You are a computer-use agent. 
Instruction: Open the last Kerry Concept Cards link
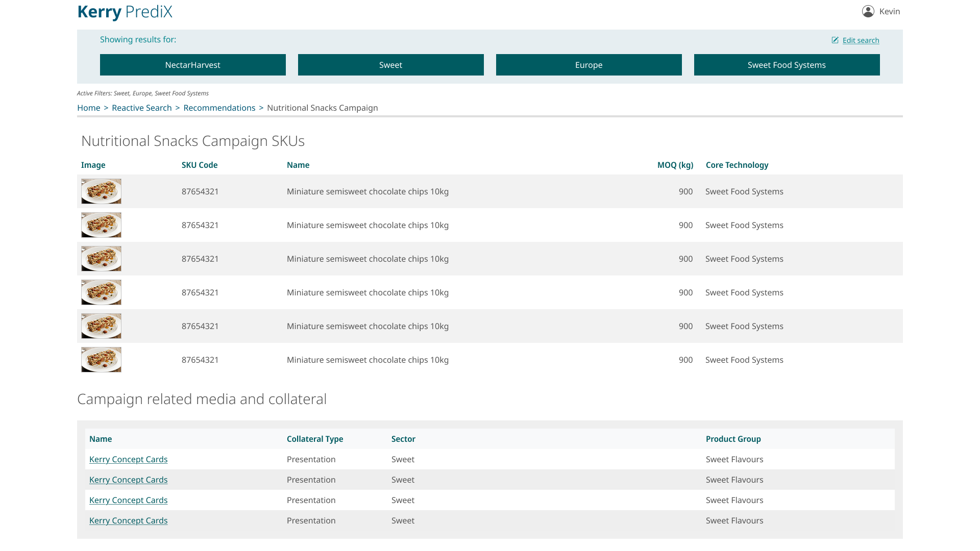tap(128, 520)
